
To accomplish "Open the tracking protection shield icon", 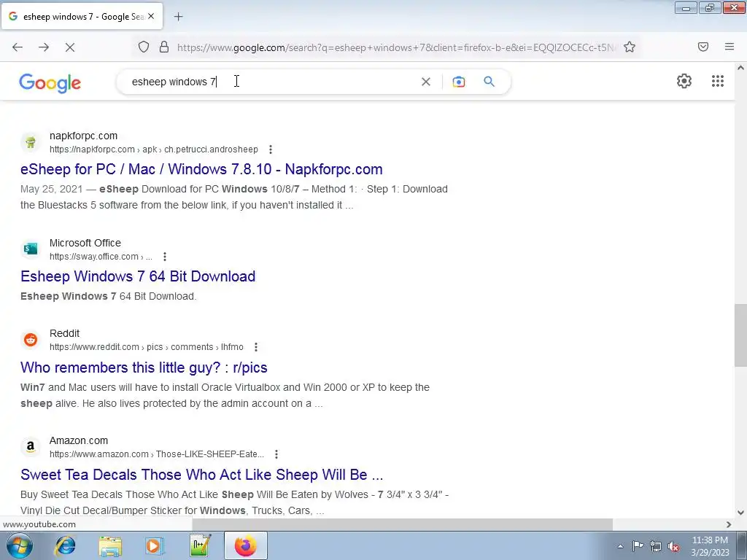I will tap(144, 47).
